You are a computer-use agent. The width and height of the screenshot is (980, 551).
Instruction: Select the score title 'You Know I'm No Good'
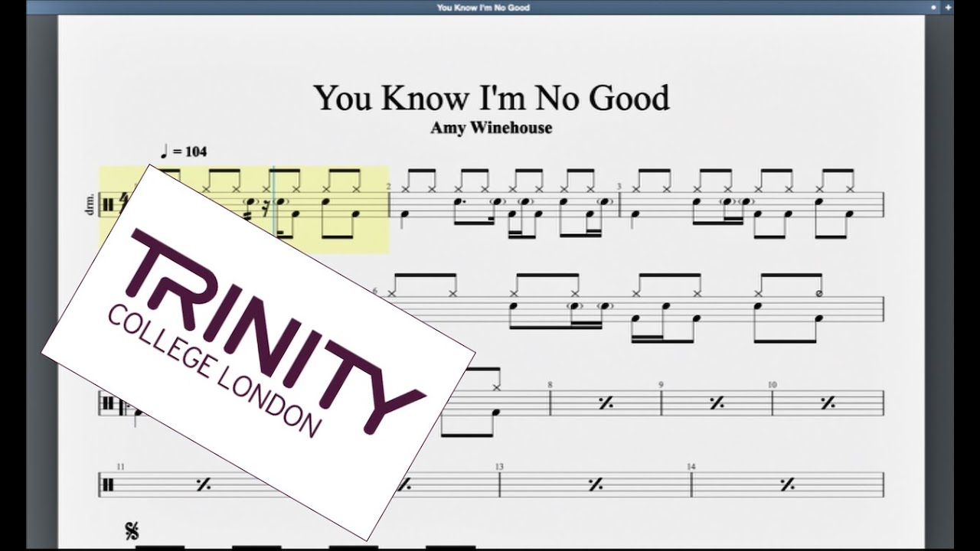click(x=492, y=98)
